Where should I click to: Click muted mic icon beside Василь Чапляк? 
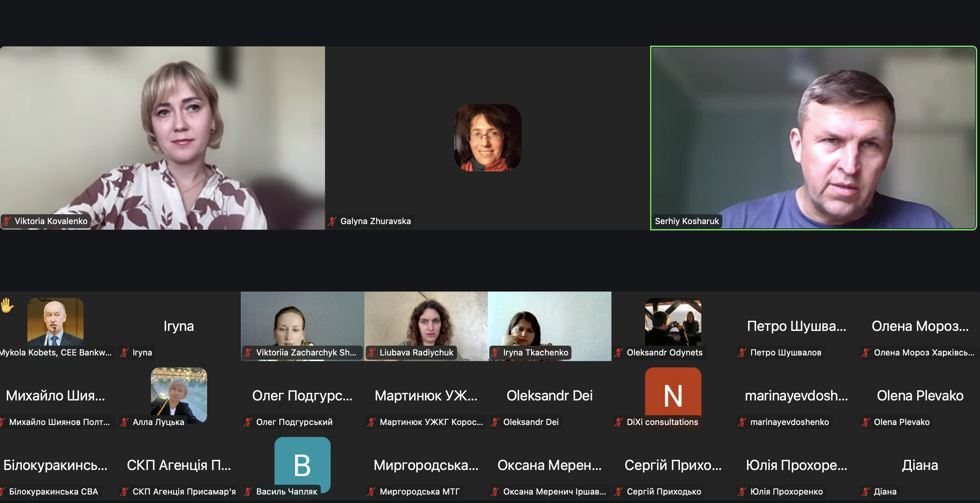(248, 491)
